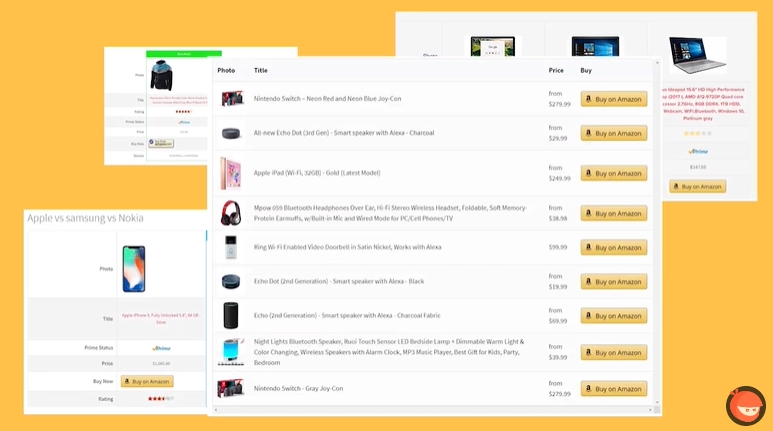Click the Ring Video Doorbell photo
Image resolution: width=773 pixels, height=431 pixels.
pyautogui.click(x=231, y=247)
